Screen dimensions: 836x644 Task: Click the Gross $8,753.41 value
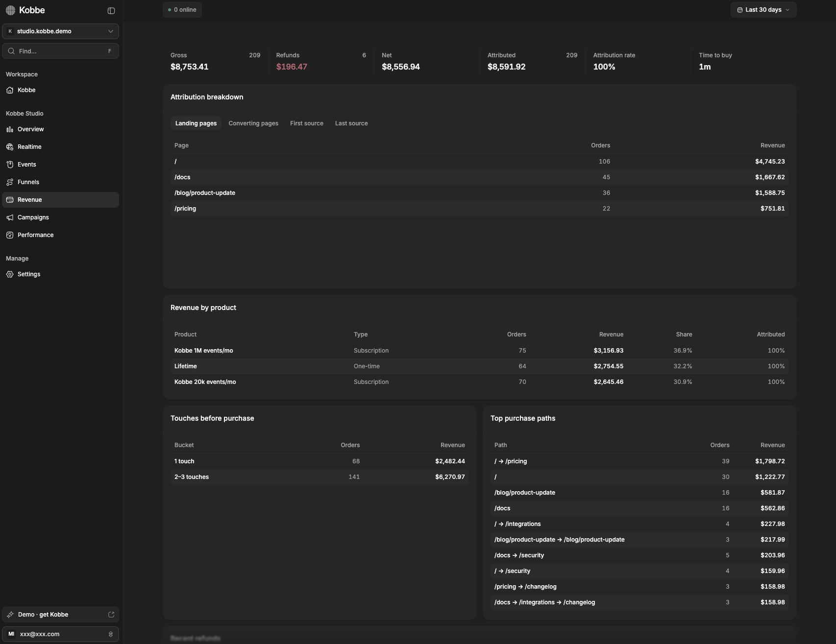190,67
